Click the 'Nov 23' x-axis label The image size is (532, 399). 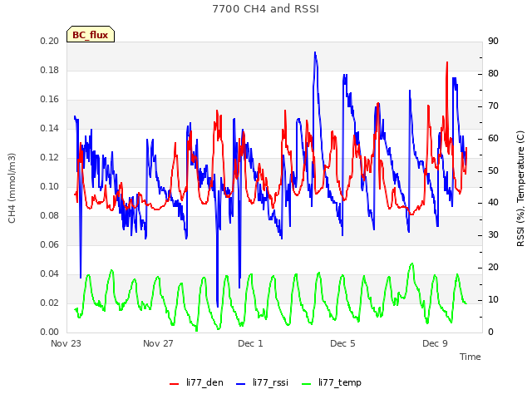(66, 343)
